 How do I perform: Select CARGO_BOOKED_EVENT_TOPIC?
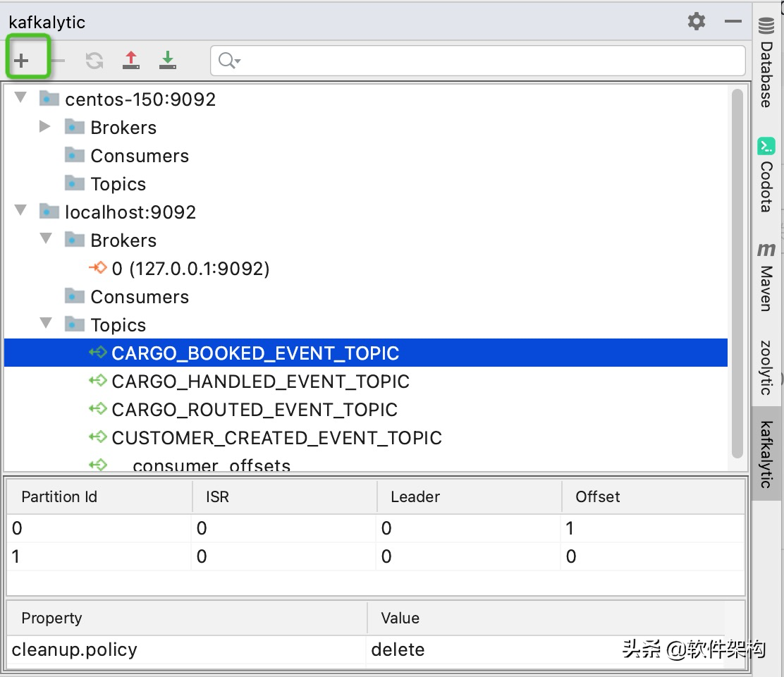click(x=255, y=353)
